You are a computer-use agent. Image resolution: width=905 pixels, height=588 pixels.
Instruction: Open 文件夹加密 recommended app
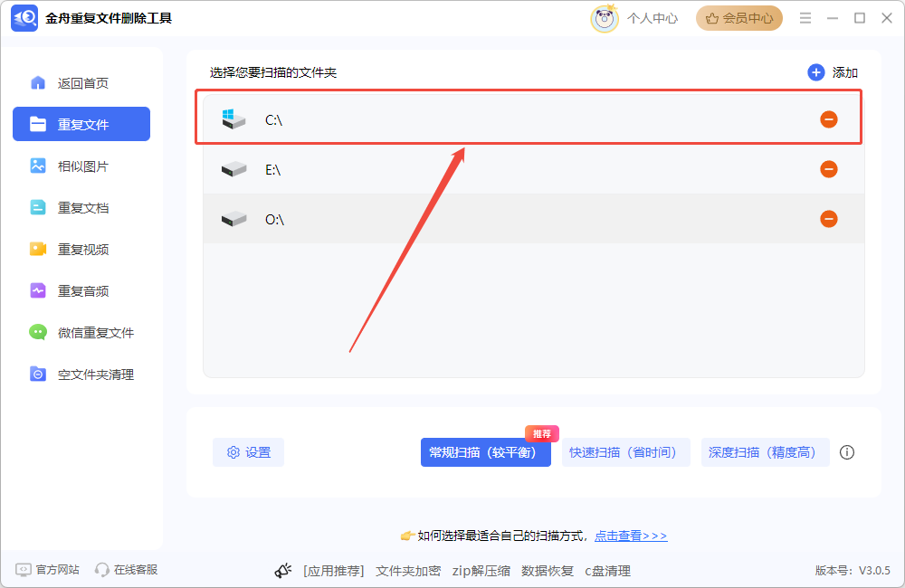coord(408,571)
